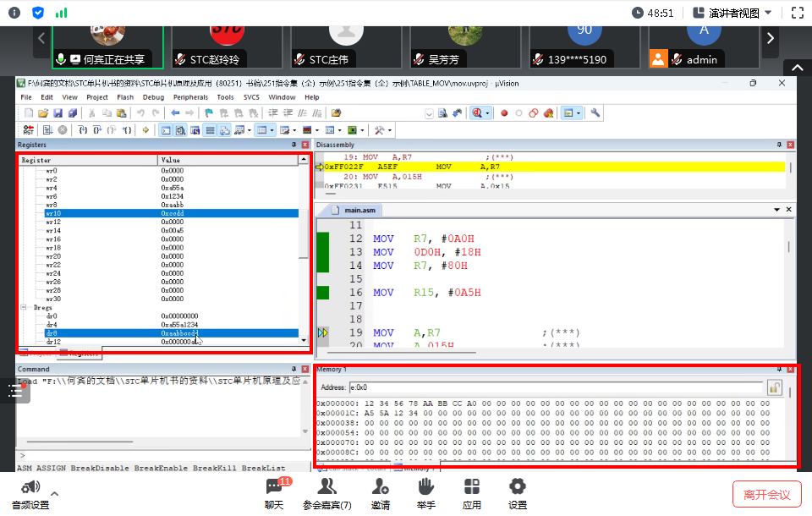
Task: Toggle the Registers Window toolbar icon
Action: point(210,130)
